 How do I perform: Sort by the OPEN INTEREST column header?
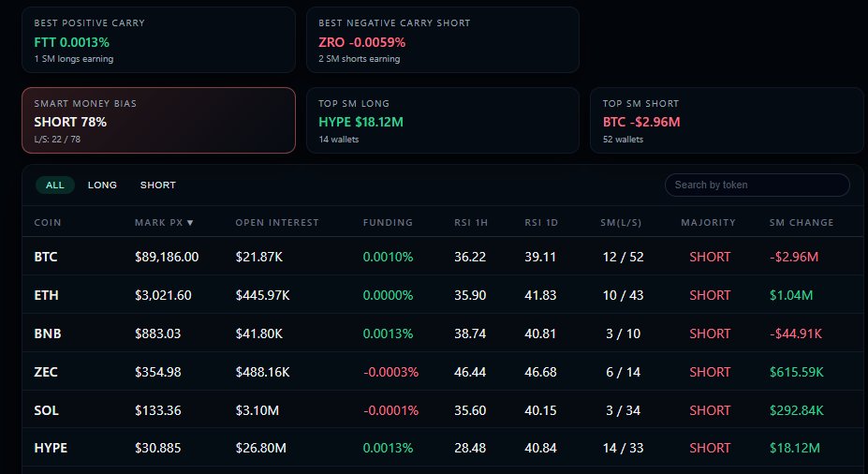(x=277, y=222)
